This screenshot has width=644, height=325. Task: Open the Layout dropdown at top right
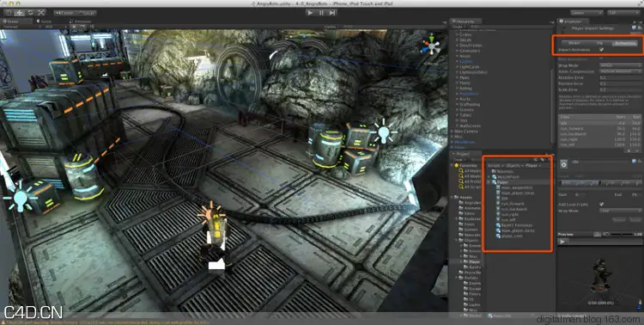(x=624, y=13)
